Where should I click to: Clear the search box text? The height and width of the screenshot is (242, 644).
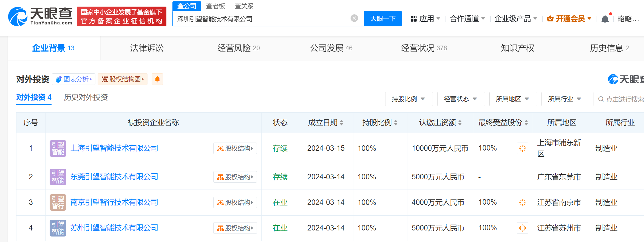(x=354, y=18)
